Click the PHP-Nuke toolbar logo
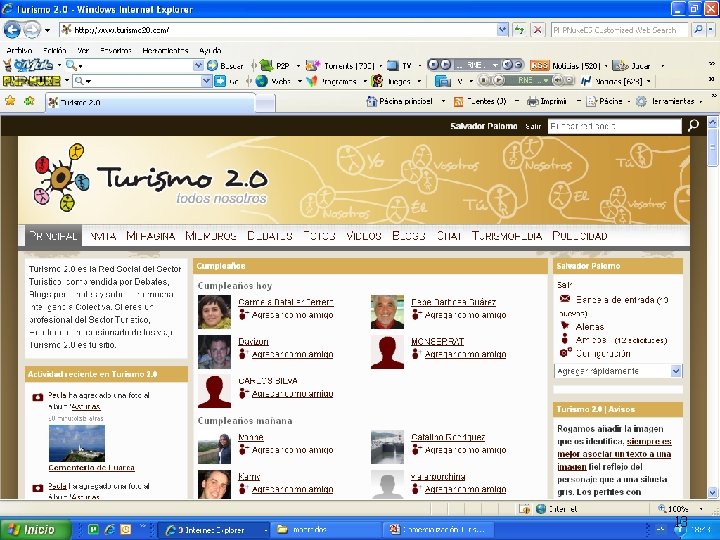The width and height of the screenshot is (720, 540). click(31, 81)
